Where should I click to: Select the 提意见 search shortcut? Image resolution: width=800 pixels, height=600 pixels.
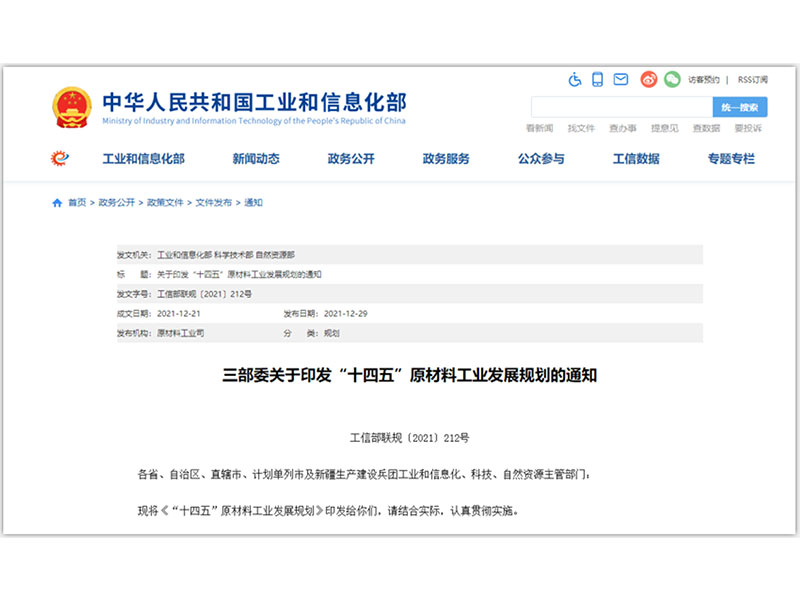[x=665, y=128]
